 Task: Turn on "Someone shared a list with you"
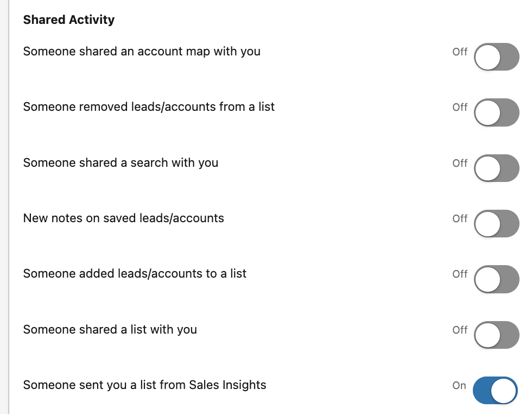(x=496, y=335)
